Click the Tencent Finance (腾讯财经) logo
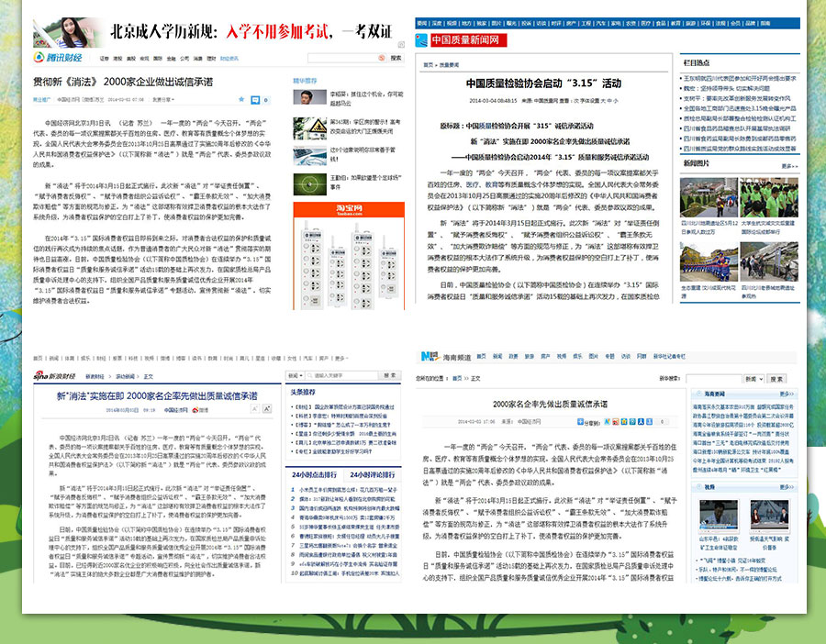The height and width of the screenshot is (644, 826). coord(57,57)
